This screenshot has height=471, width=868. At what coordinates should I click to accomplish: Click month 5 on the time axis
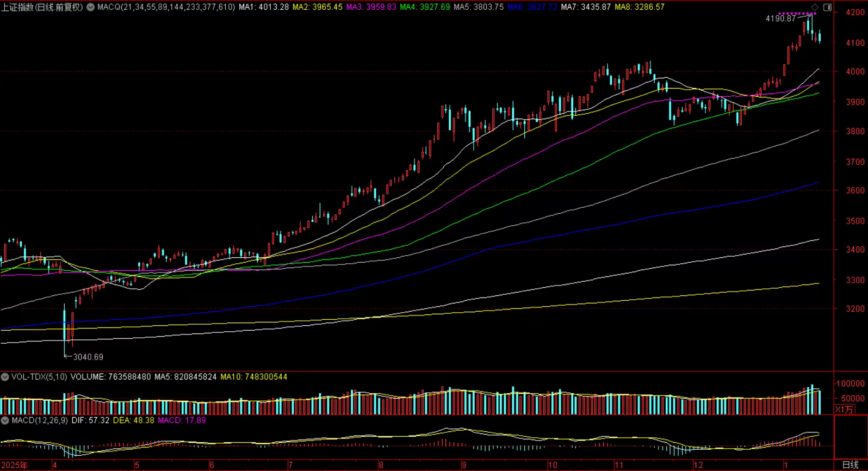[137, 466]
